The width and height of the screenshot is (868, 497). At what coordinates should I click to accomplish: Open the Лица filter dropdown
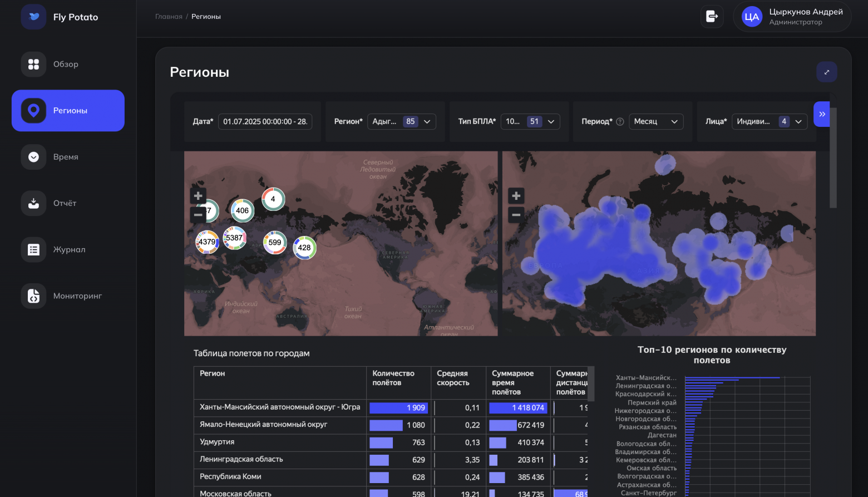pos(770,121)
